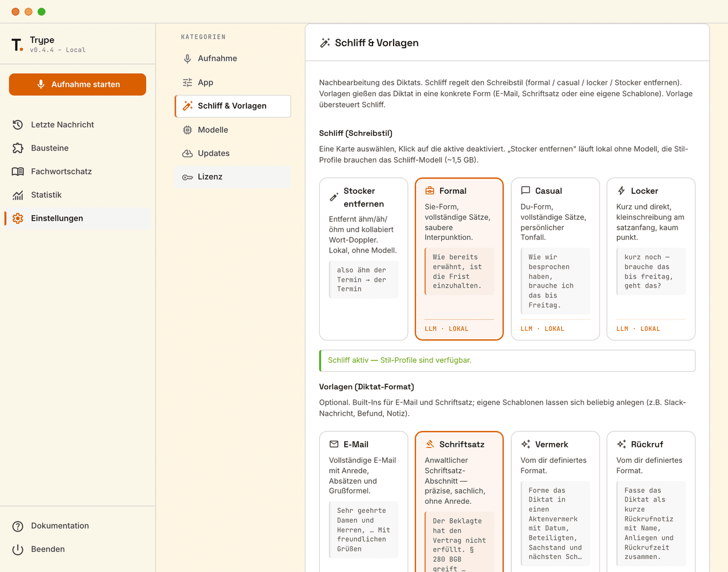Screen dimensions: 728x572
Task: Click the "KATEGORIEN" list header
Action: tap(203, 37)
